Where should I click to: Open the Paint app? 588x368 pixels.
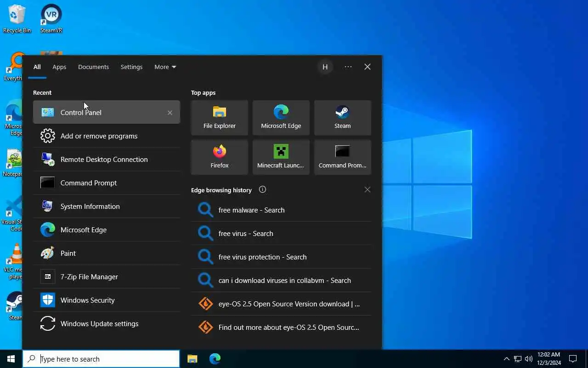coord(107,253)
